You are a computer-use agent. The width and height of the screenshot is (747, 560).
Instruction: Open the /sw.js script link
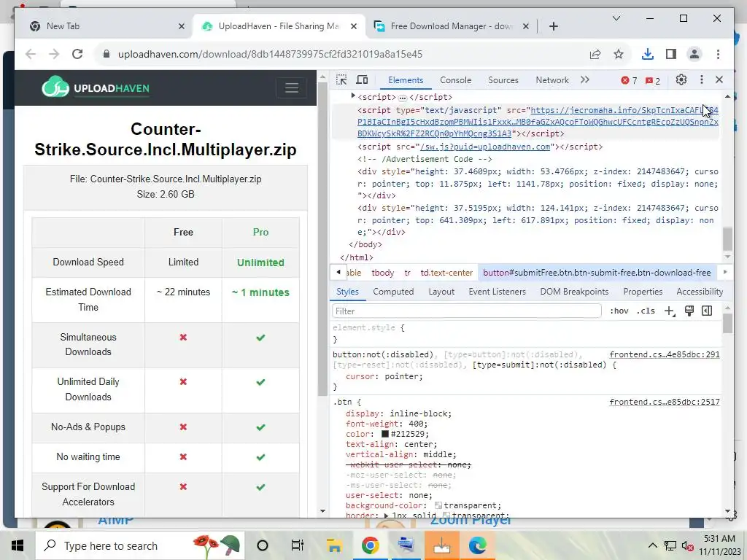pos(485,147)
